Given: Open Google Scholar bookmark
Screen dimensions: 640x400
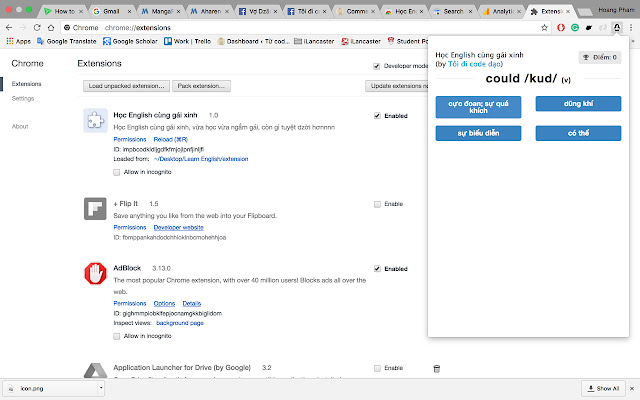Looking at the screenshot, I should pyautogui.click(x=130, y=41).
